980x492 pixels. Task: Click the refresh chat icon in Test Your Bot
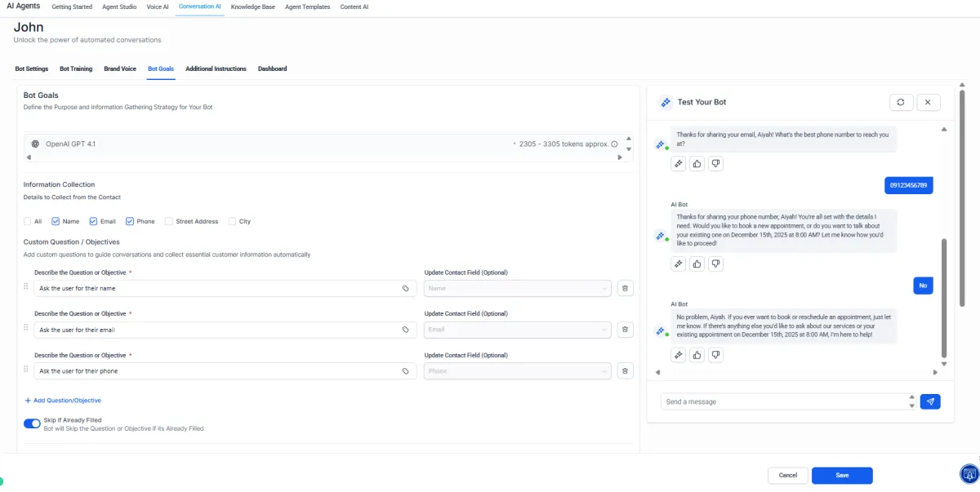pos(901,102)
